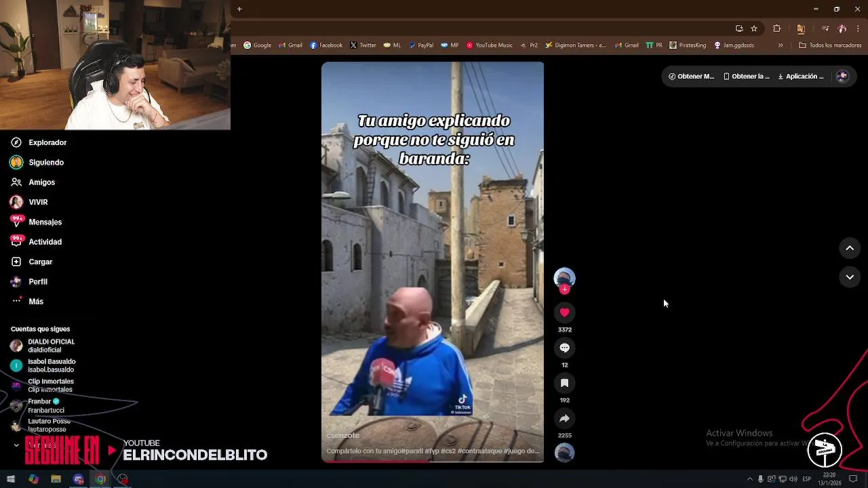Open the sound disc thumbnail

point(564,453)
